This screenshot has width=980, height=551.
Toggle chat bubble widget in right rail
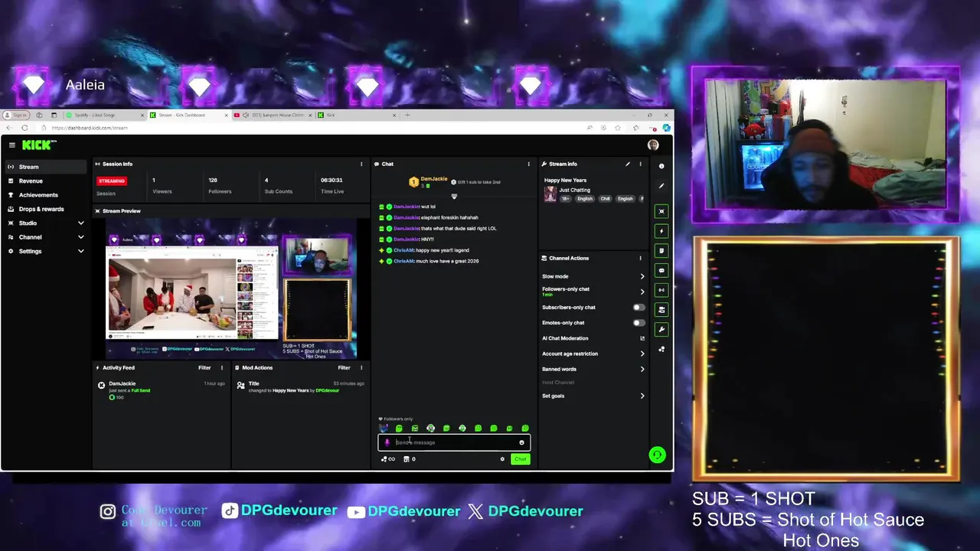662,270
